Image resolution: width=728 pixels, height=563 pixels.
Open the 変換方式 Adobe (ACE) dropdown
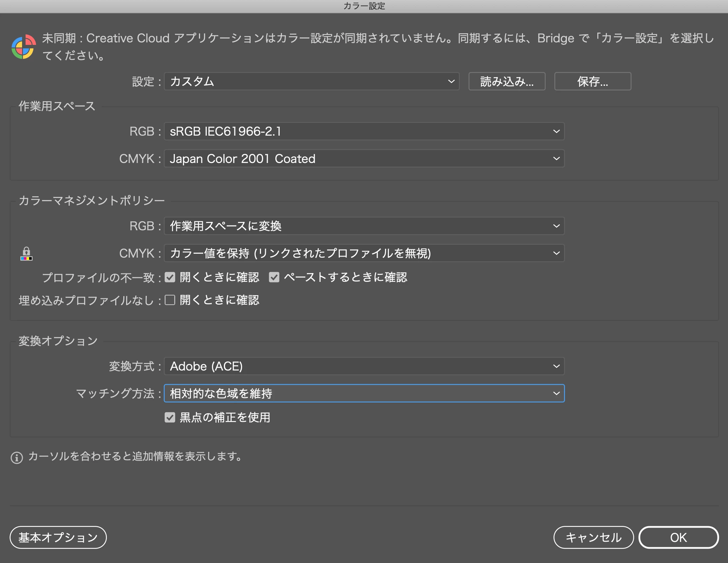364,366
